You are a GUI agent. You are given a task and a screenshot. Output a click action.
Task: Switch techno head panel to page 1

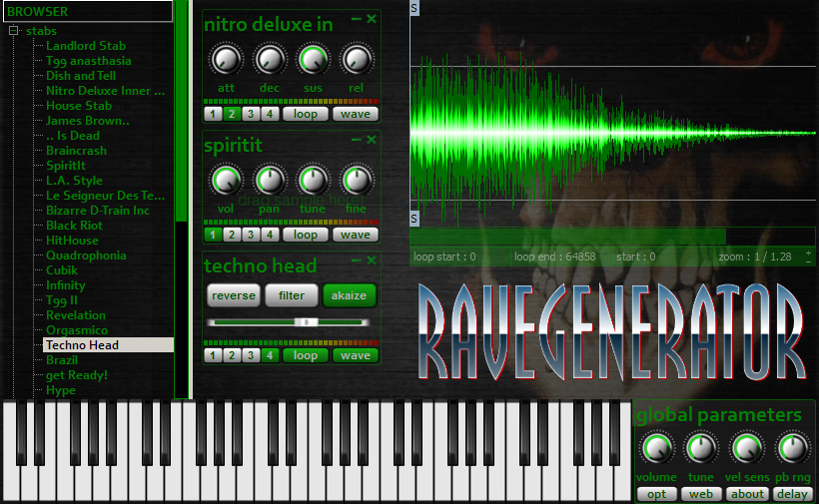point(213,356)
